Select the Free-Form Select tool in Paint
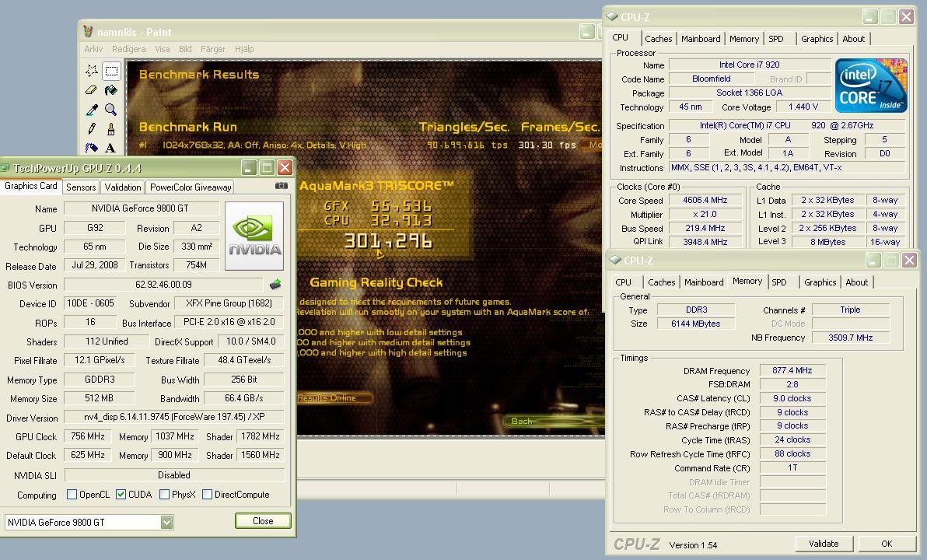The image size is (927, 560). [92, 71]
